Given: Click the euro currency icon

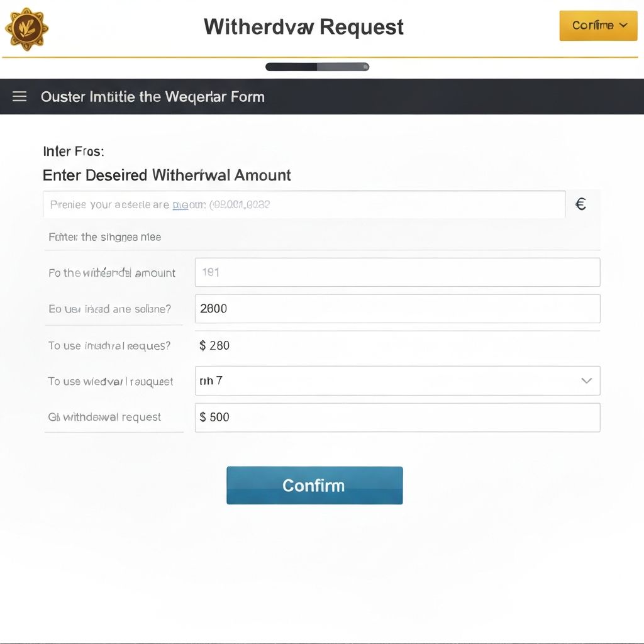Looking at the screenshot, I should pos(580,204).
